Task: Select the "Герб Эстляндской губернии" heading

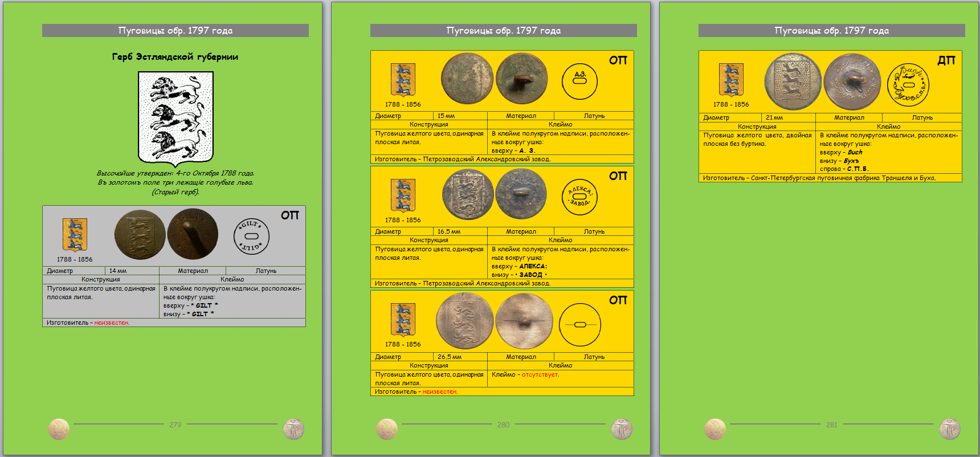Action: 175,57
